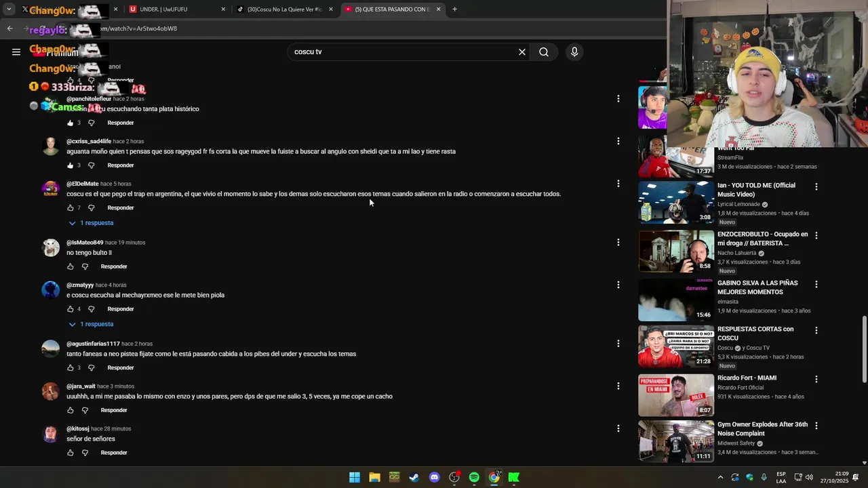The image size is (868, 488).
Task: Reply to @IsMateo849's comment
Action: click(114, 266)
